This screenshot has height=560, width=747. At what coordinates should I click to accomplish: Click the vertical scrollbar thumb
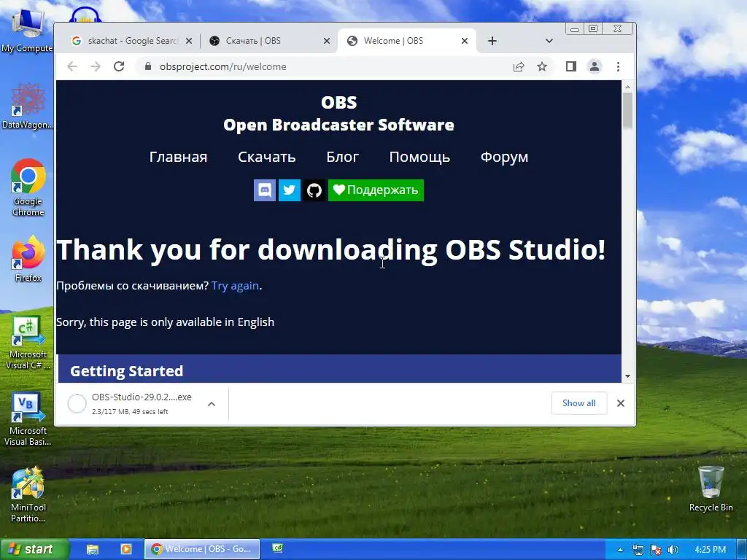point(627,111)
